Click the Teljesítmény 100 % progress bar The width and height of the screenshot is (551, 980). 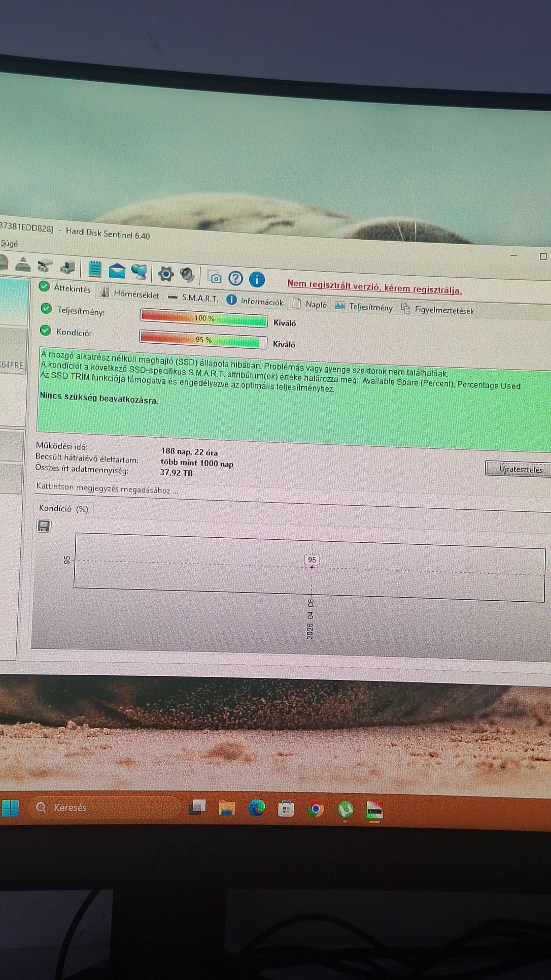tap(203, 318)
